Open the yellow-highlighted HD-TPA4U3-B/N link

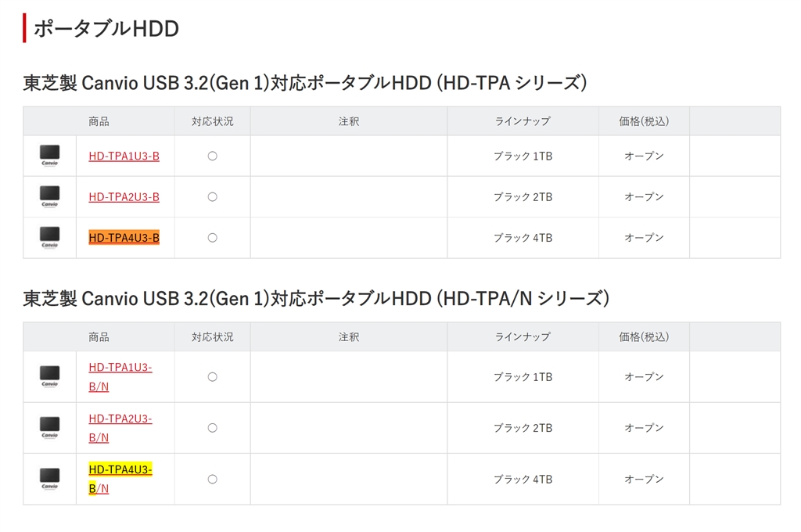point(120,469)
